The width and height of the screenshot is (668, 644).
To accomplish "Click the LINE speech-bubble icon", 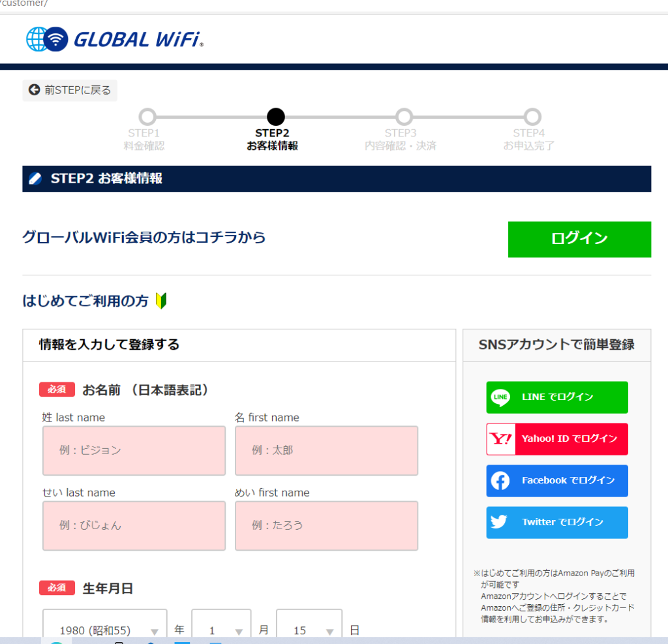I will pyautogui.click(x=500, y=397).
